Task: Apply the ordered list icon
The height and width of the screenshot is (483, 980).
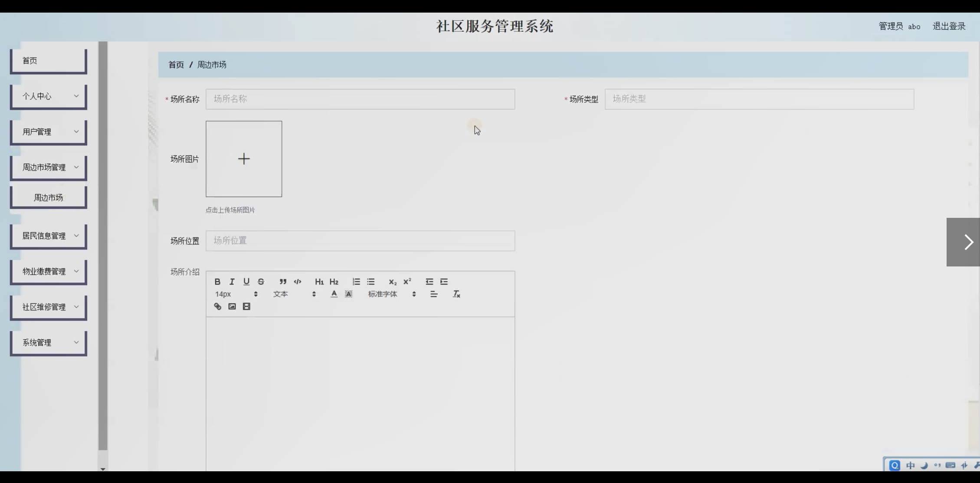Action: click(356, 282)
